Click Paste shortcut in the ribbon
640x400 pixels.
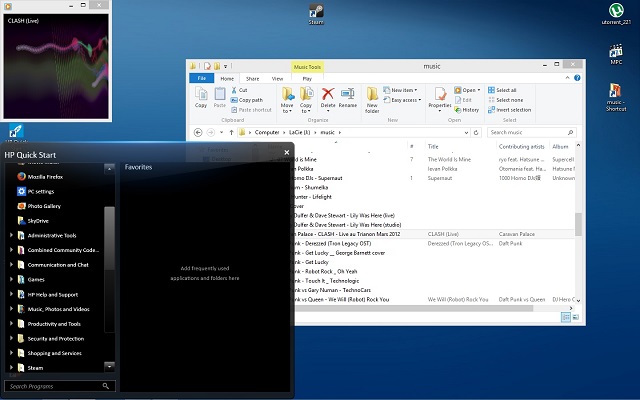251,110
